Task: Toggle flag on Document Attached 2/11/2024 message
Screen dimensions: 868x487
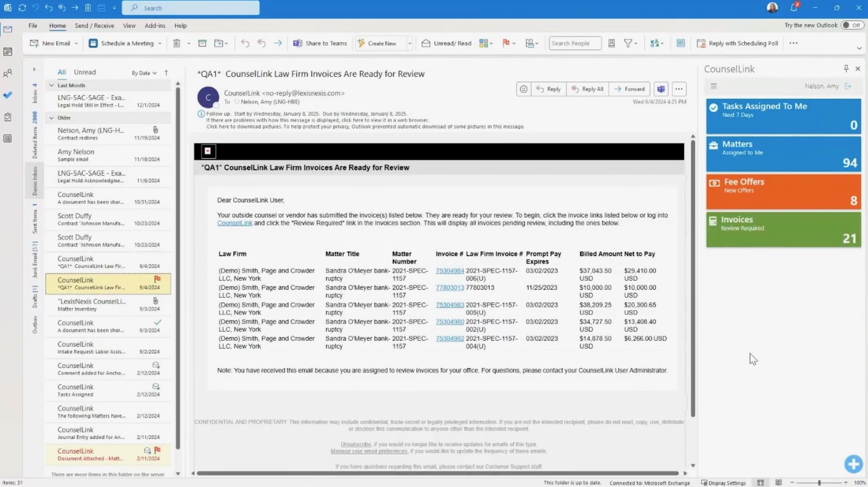Action: click(x=158, y=450)
